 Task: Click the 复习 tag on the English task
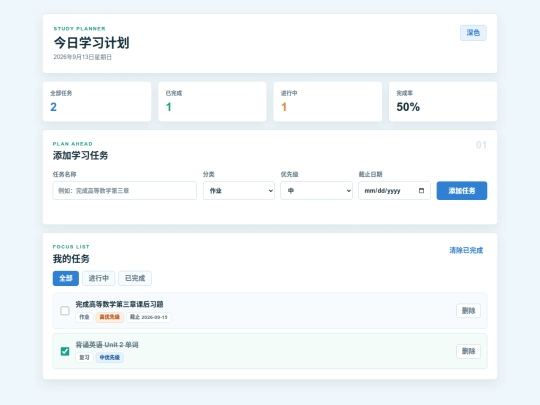[x=84, y=357]
